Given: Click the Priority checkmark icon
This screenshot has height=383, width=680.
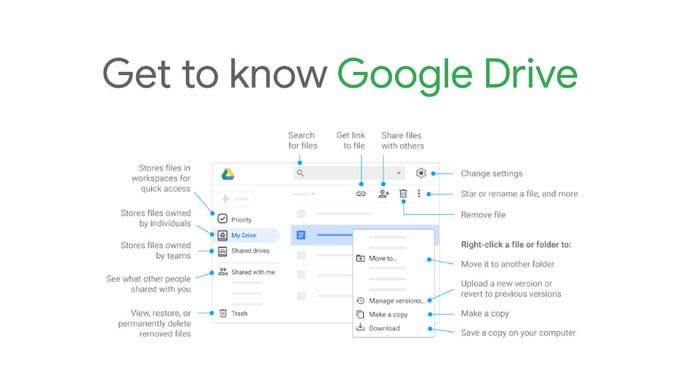Looking at the screenshot, I should pyautogui.click(x=222, y=219).
